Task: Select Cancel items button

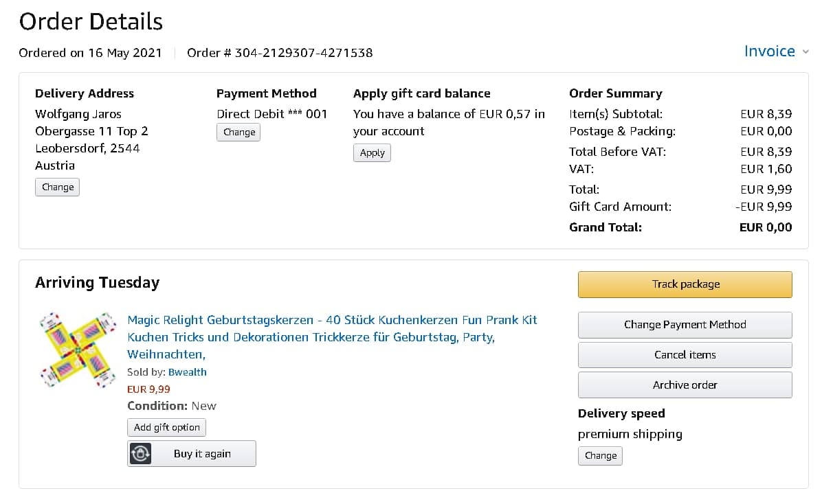Action: pos(685,355)
